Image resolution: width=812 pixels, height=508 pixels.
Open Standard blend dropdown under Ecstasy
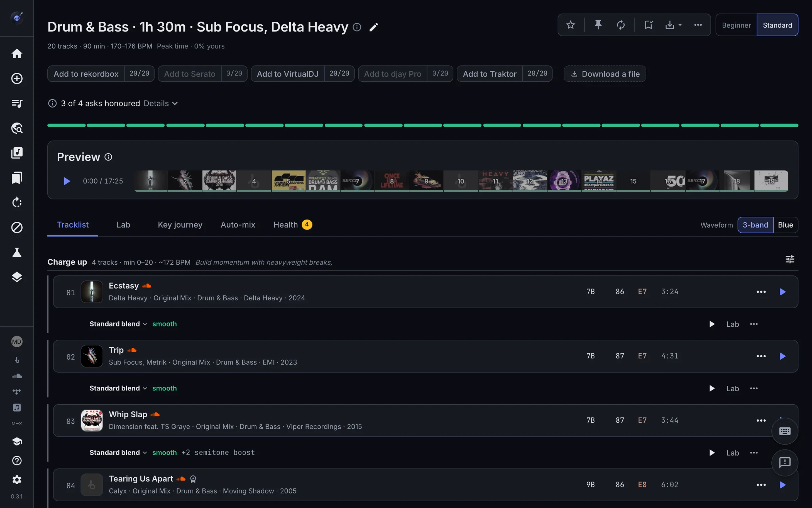[x=118, y=324]
